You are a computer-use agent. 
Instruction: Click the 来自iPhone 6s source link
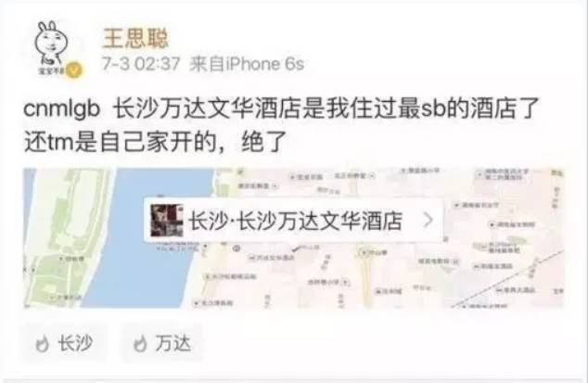(247, 64)
